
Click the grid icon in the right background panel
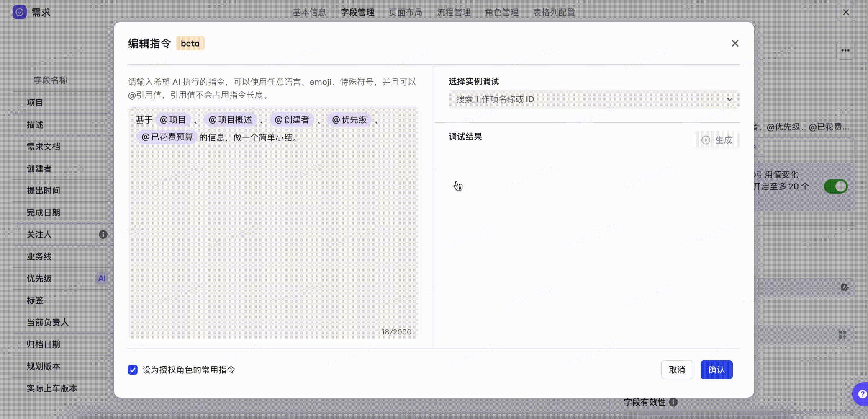842,335
